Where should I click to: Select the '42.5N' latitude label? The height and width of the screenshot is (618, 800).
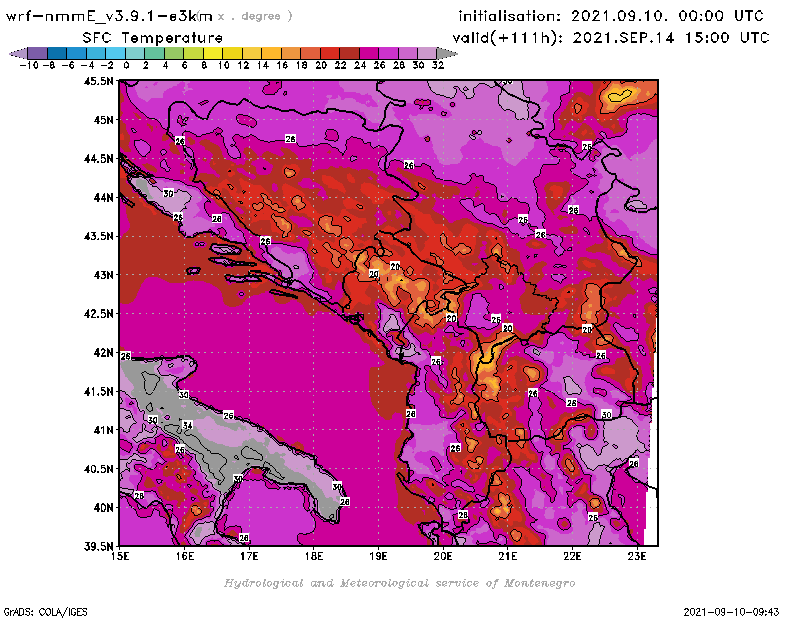coord(99,314)
